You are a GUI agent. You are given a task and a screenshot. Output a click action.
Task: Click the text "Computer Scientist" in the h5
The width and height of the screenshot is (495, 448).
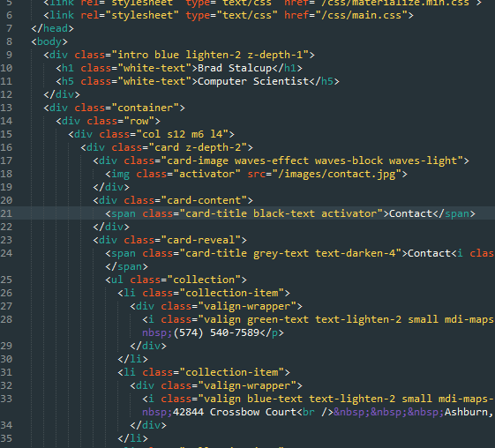253,81
